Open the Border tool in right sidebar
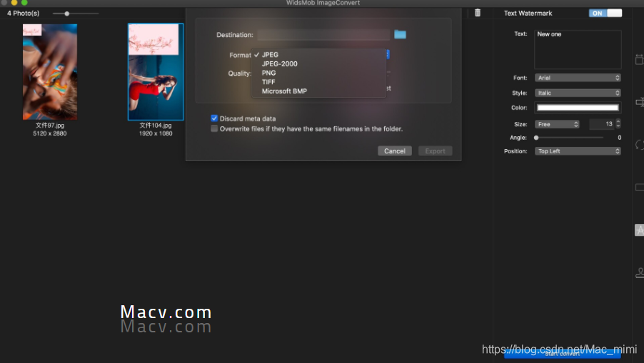The image size is (644, 363). click(x=640, y=188)
